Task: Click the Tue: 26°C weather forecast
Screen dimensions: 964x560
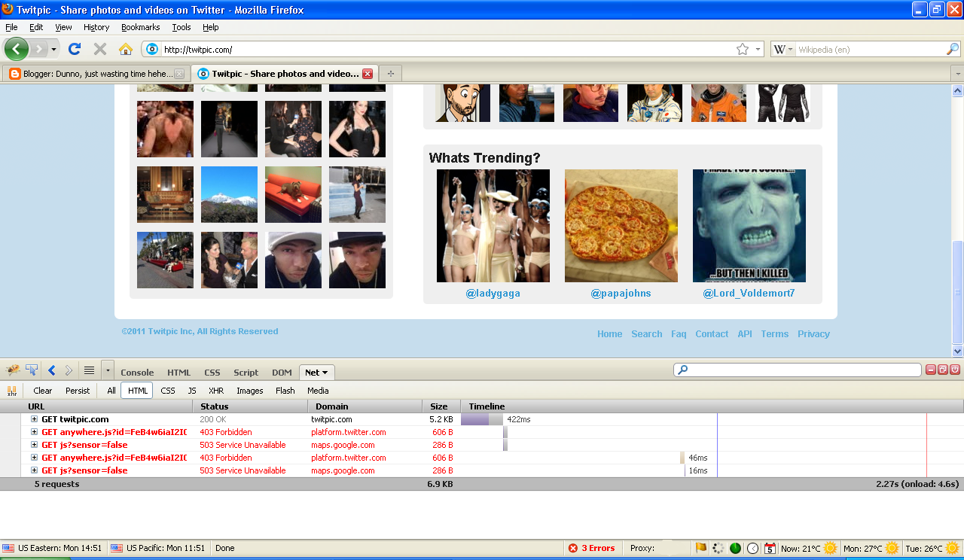Action: pos(932,548)
